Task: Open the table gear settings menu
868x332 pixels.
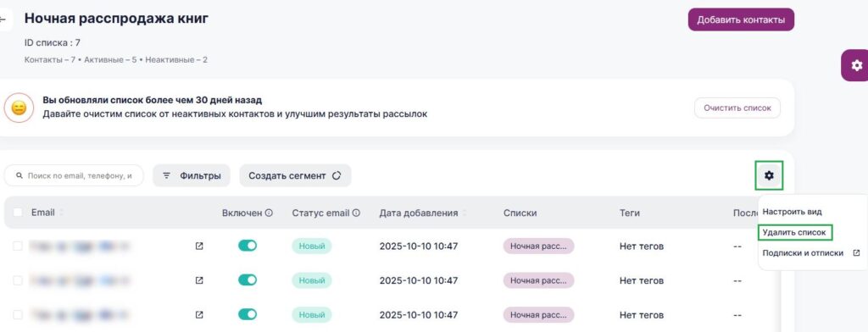Action: [x=769, y=175]
